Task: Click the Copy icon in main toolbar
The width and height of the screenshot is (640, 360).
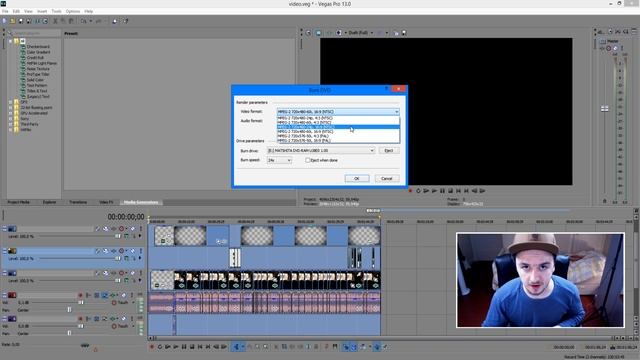Action: [x=63, y=21]
